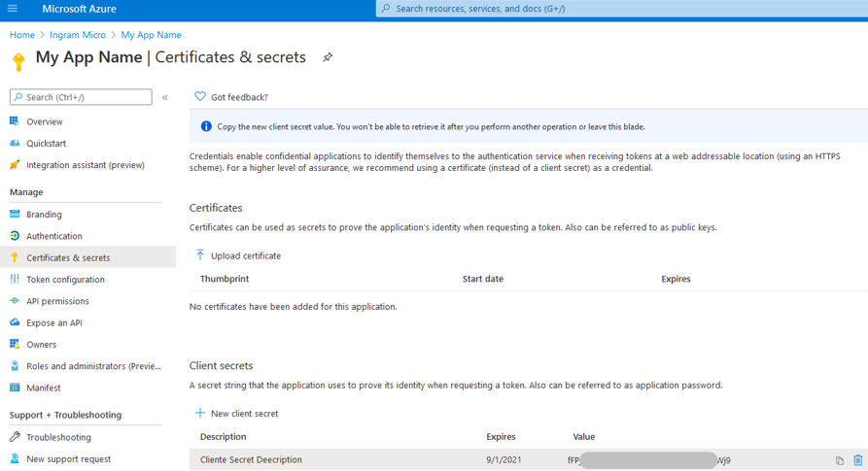This screenshot has width=868, height=471.
Task: Open the Branding settings
Action: click(x=44, y=215)
